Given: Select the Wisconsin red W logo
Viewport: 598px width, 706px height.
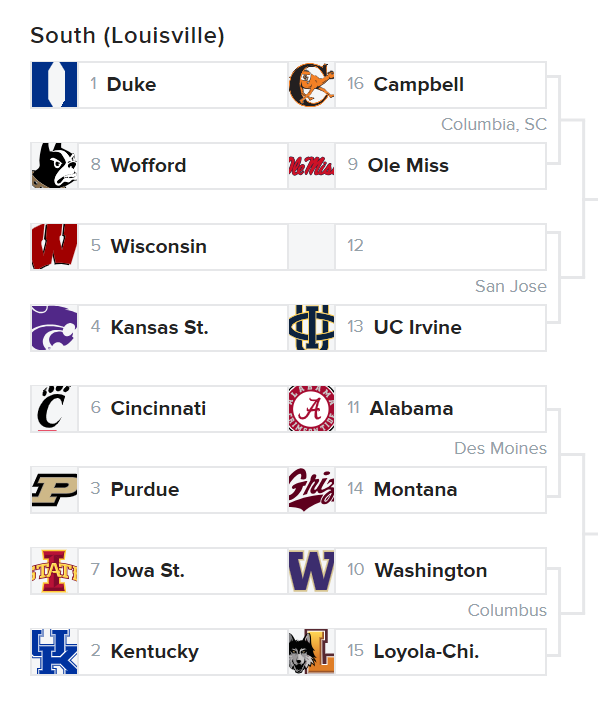Looking at the screenshot, I should coord(54,247).
